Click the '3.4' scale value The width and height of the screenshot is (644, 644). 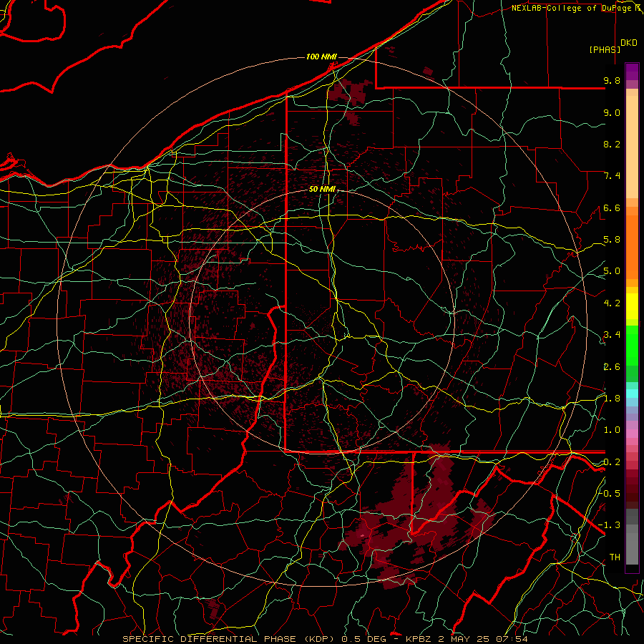pos(612,335)
